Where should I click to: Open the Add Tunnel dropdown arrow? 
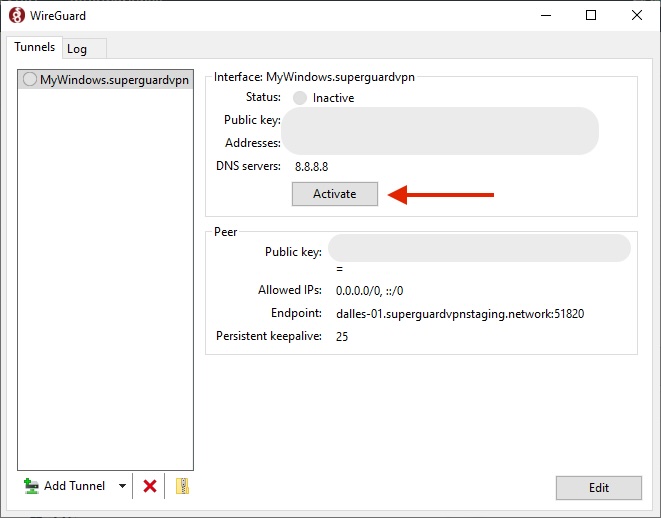(122, 486)
